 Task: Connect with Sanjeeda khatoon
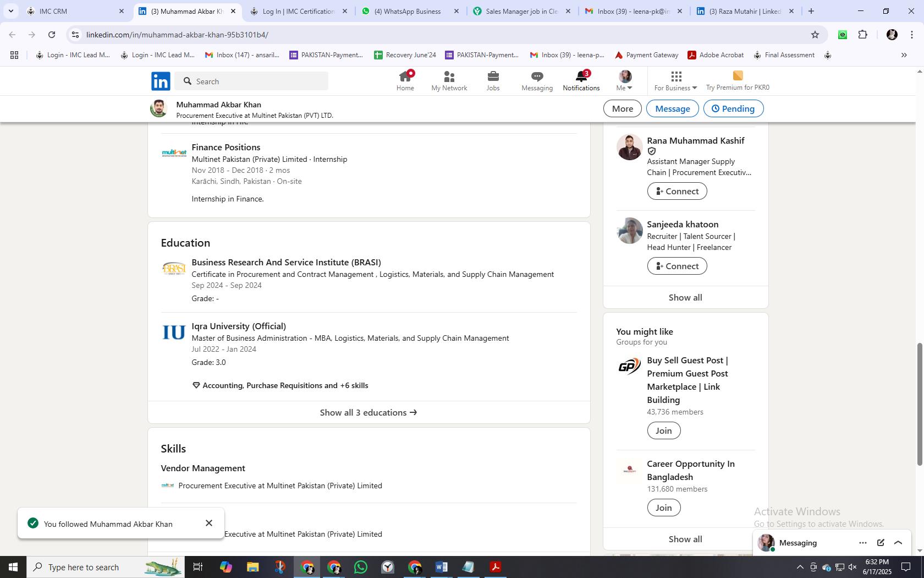pyautogui.click(x=677, y=266)
